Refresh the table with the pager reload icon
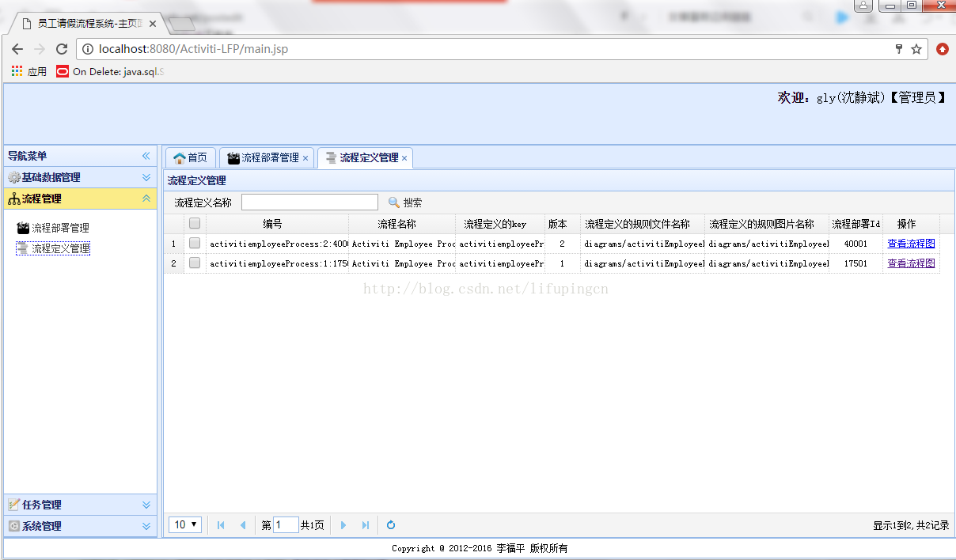This screenshot has height=560, width=956. [x=391, y=525]
